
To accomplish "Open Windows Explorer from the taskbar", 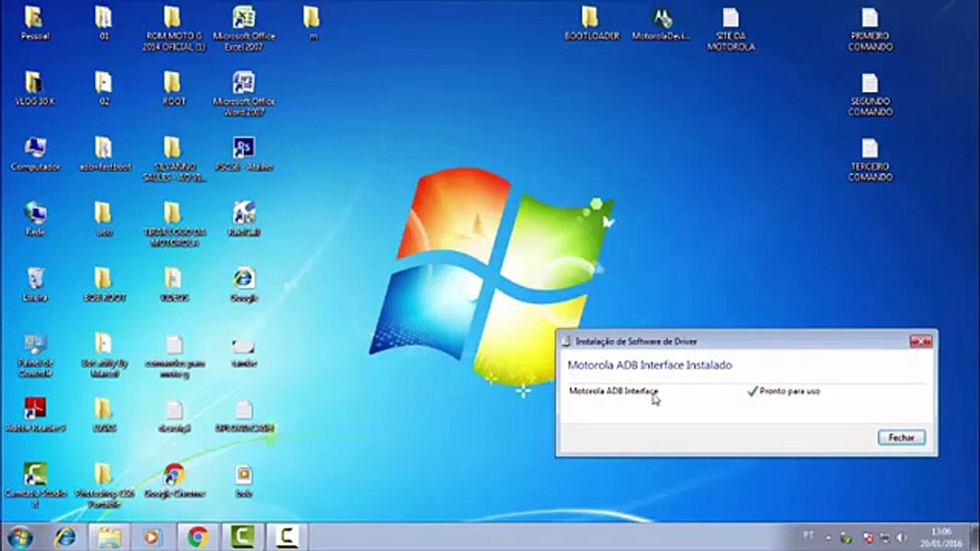I will click(109, 537).
